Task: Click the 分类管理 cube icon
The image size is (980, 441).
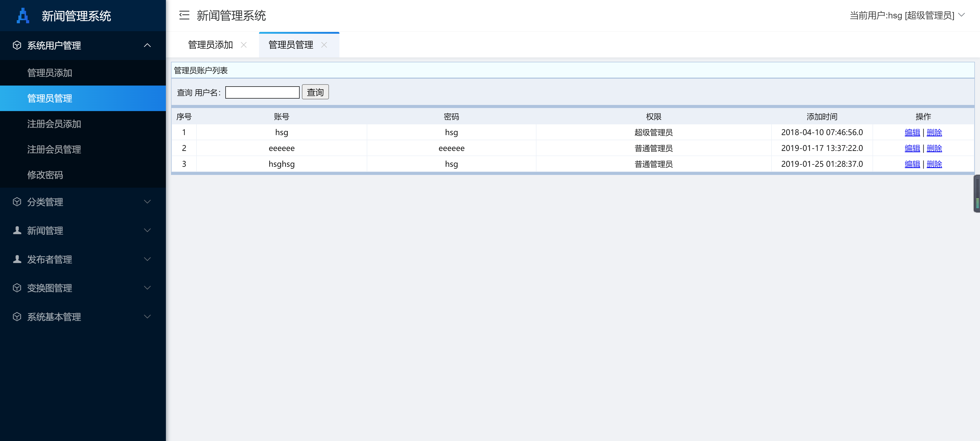Action: point(17,202)
